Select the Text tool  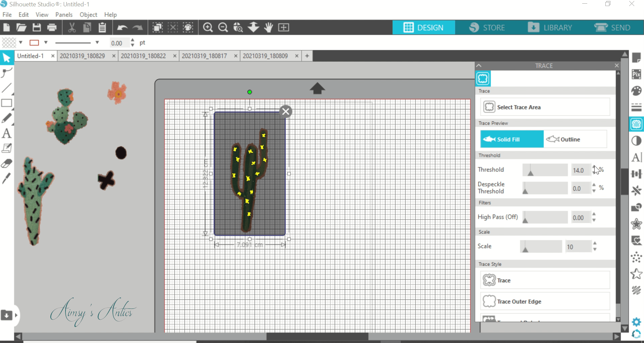click(x=7, y=133)
